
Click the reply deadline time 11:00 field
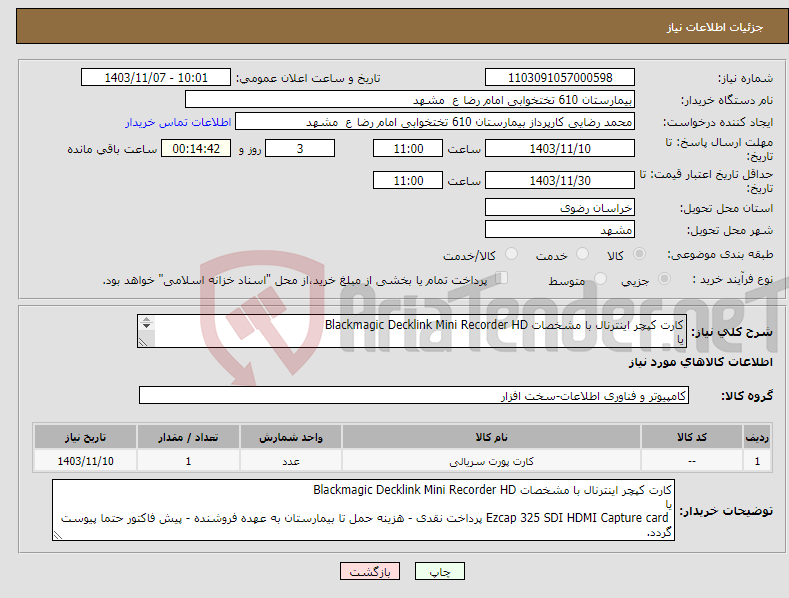(408, 148)
